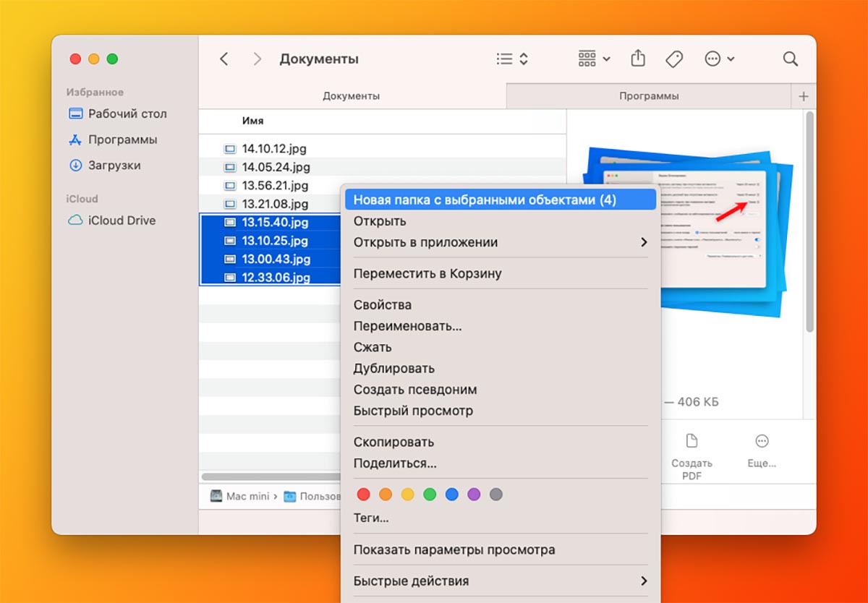Open Finder search with the magnifier icon

point(789,59)
